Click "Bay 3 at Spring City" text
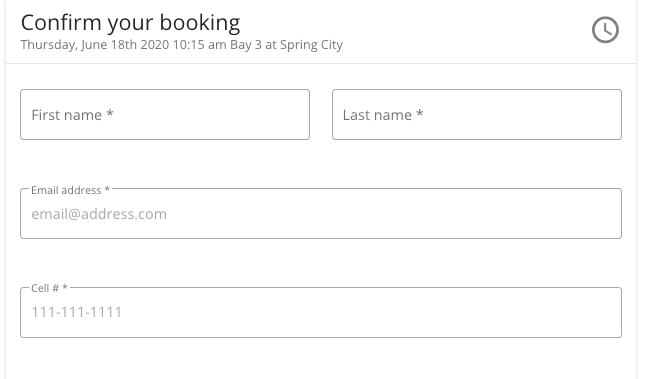The image size is (648, 379). 286,45
